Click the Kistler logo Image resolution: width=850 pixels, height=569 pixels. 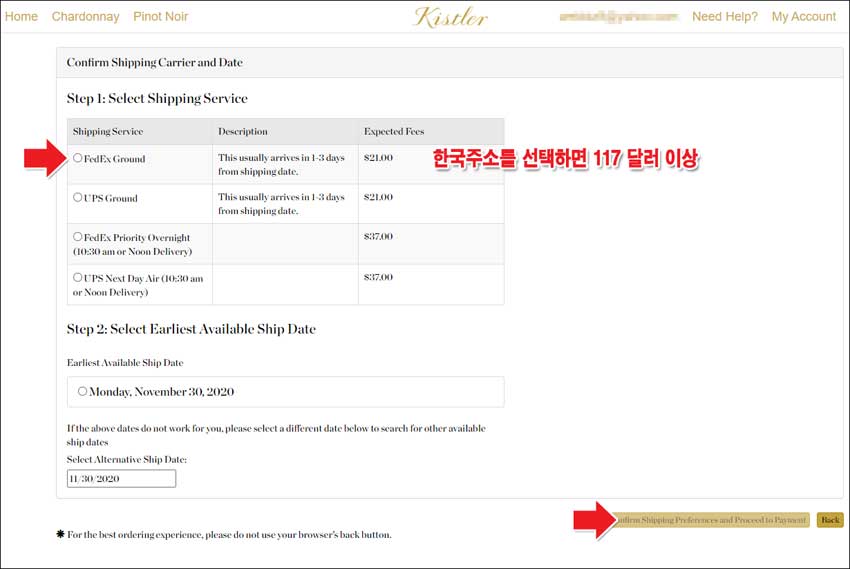(450, 17)
